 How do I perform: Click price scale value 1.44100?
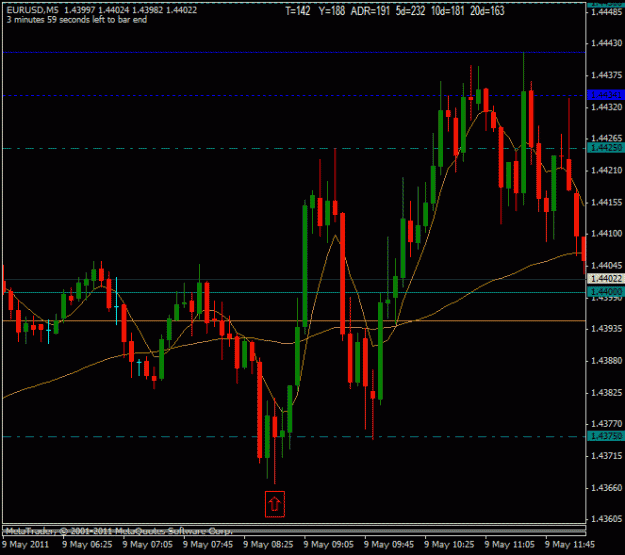[x=607, y=233]
